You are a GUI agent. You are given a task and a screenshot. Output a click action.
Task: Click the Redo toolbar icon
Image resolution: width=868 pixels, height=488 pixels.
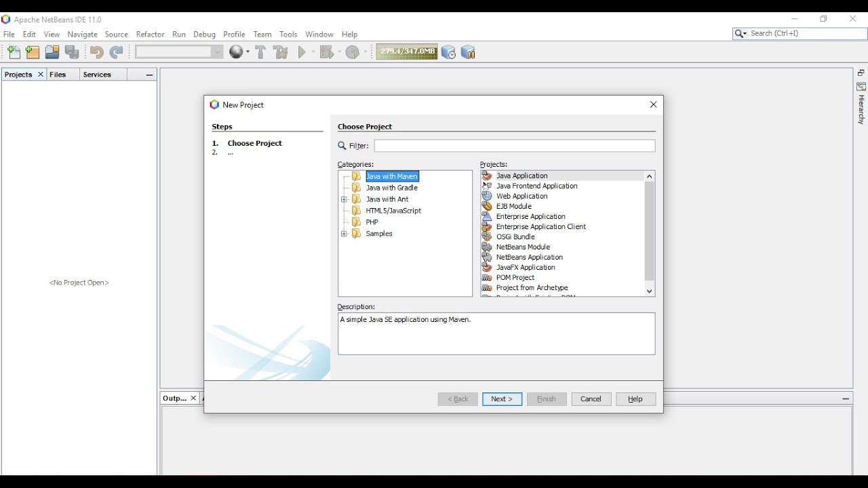(x=117, y=52)
